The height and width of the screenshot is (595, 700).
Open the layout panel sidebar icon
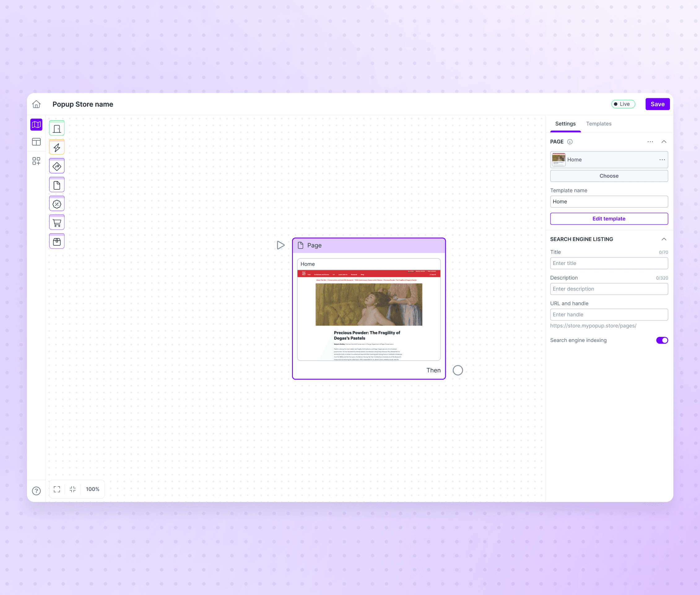pyautogui.click(x=37, y=142)
